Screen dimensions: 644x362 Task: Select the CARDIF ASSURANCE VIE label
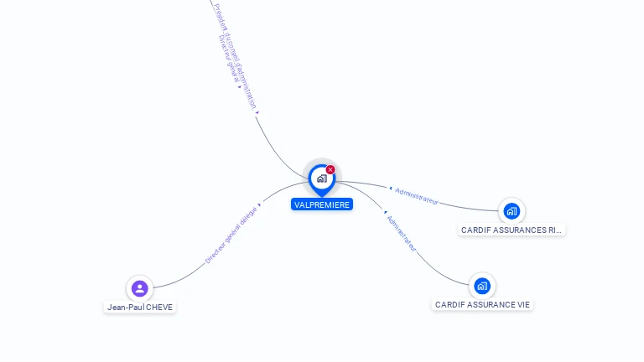point(482,304)
